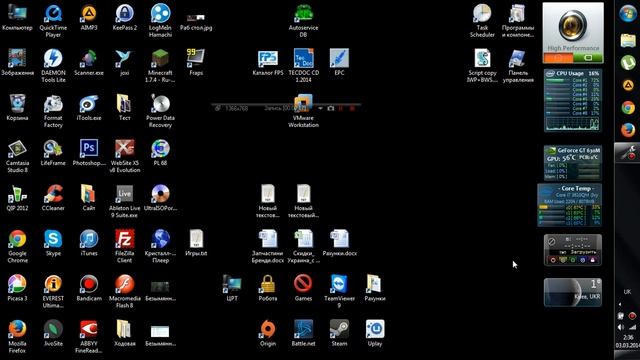Open Робота padlock folder icon
Screen dimensions: 640x360
tap(268, 288)
